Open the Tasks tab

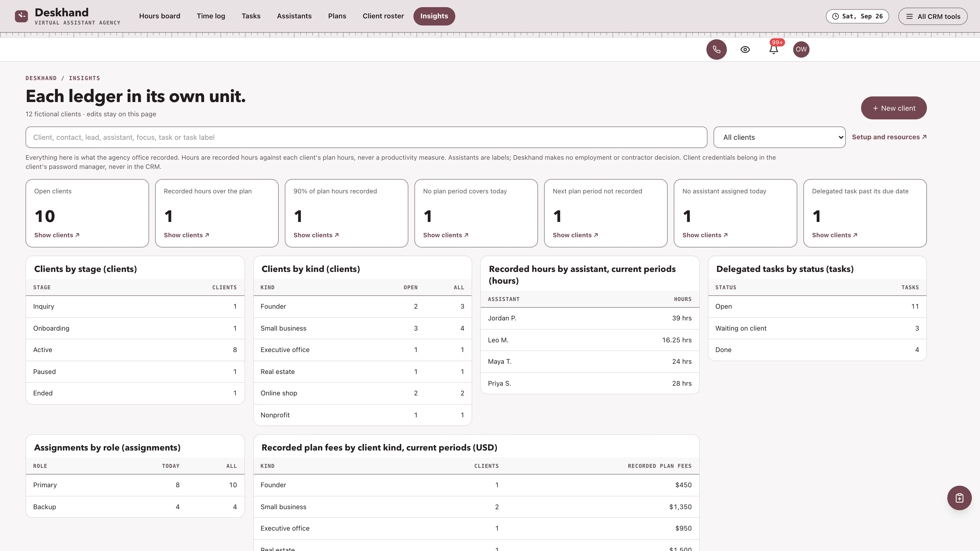(x=251, y=16)
